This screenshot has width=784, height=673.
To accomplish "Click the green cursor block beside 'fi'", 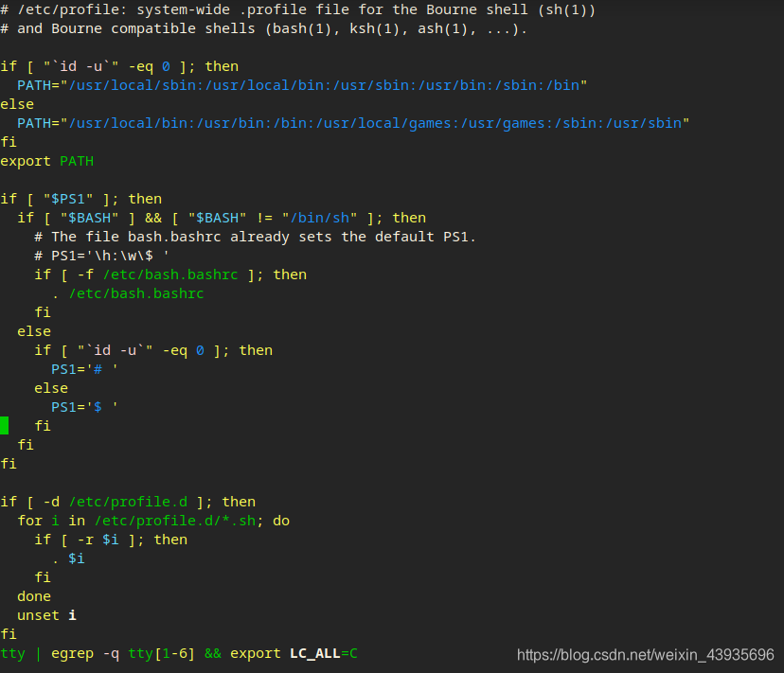I will (5, 426).
